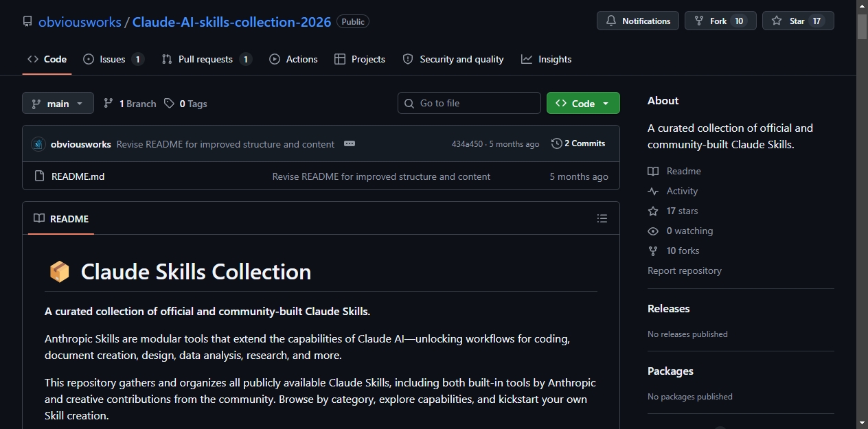Open the green Code dropdown button
868x429 pixels.
pos(583,103)
